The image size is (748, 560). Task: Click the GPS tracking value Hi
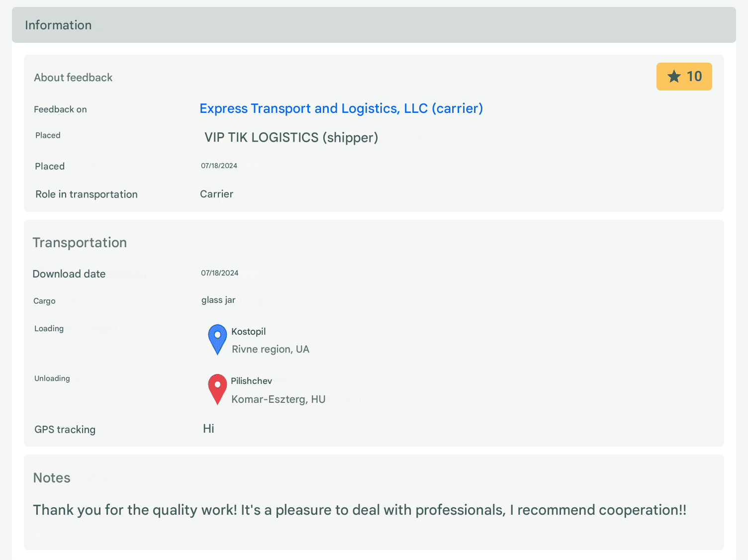208,429
